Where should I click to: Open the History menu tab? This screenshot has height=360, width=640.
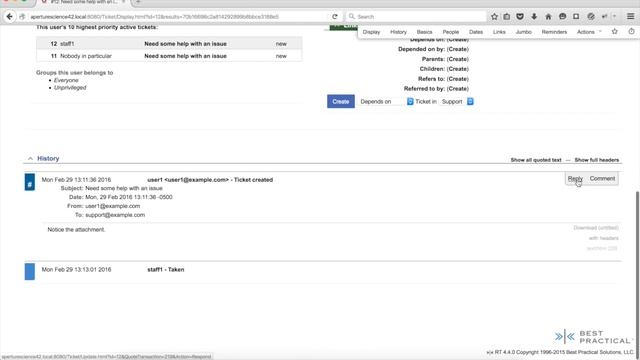tap(398, 32)
